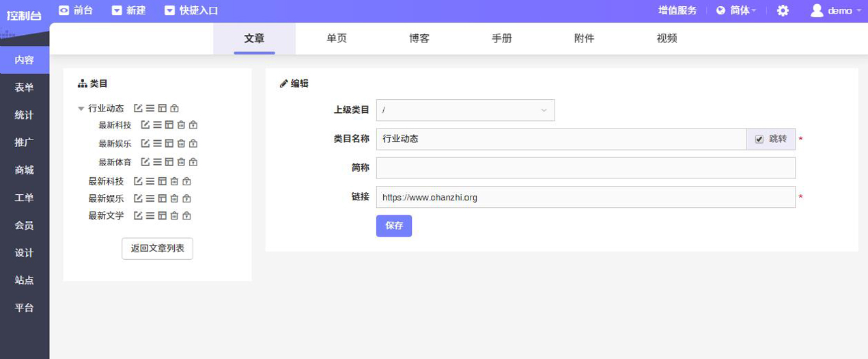Open the 上级类目 dropdown

[465, 110]
